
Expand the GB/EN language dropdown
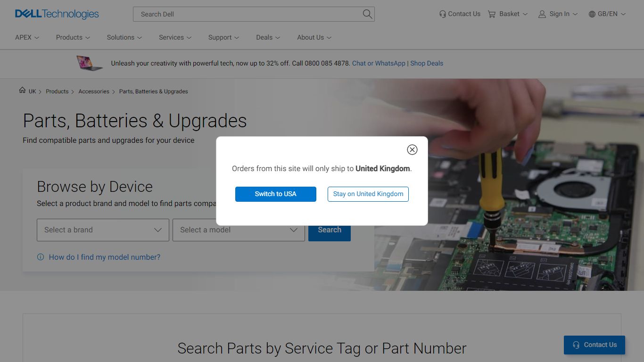(x=623, y=14)
